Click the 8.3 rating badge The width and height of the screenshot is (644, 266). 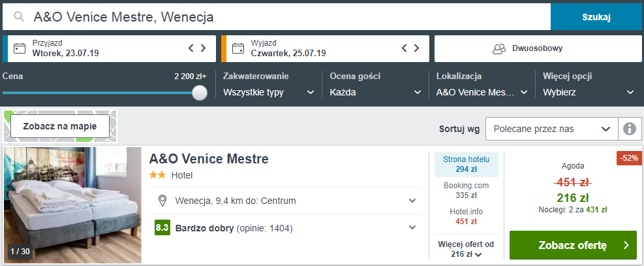click(162, 227)
